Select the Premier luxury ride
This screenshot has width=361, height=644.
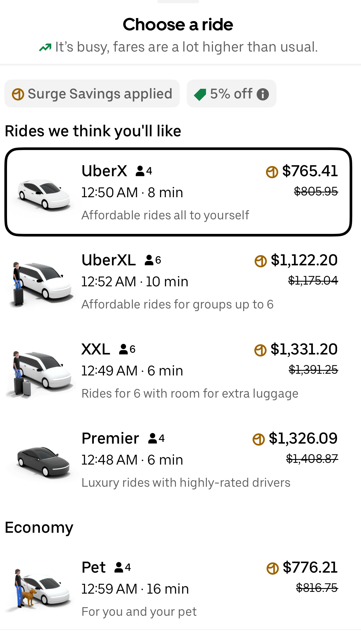(178, 460)
